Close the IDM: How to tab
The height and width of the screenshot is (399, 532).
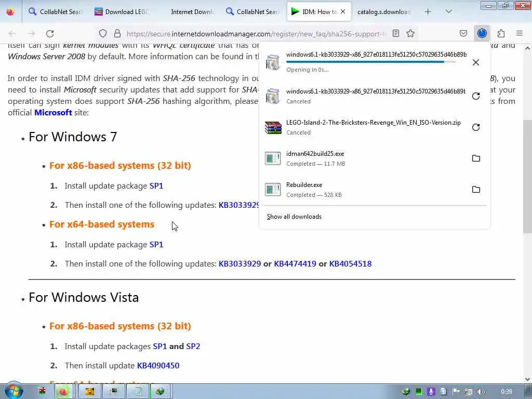[343, 11]
